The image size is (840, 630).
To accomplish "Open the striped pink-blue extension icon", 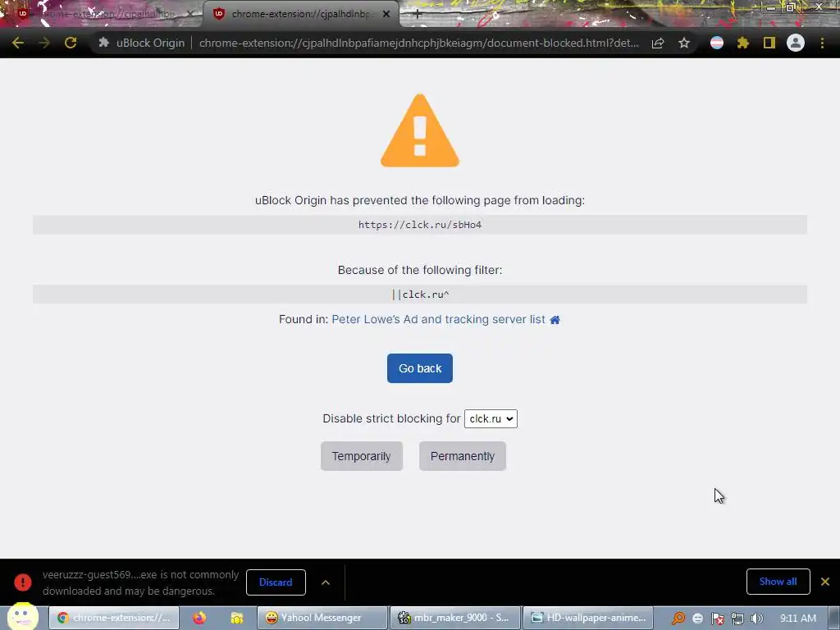I will coord(717,43).
